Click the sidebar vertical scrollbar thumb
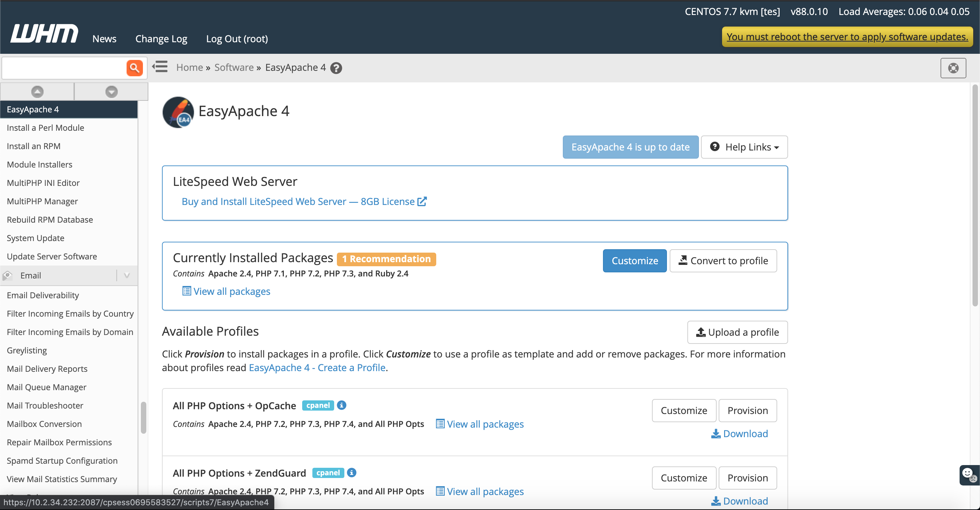980x510 pixels. tap(143, 417)
